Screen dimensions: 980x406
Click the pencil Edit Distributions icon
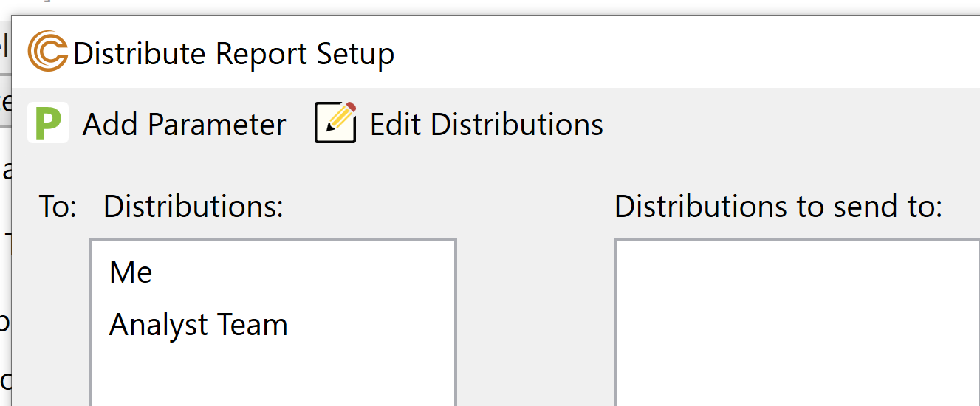(335, 123)
